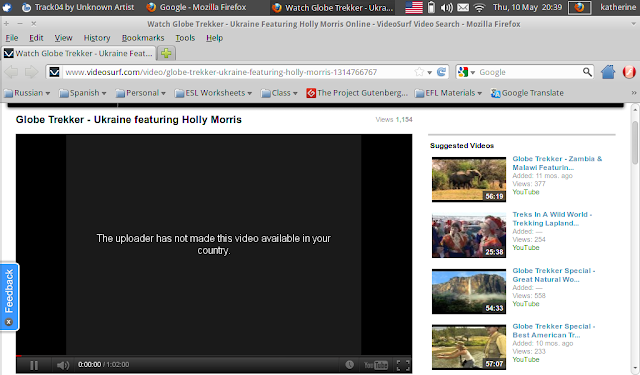Bookmark this page with the star icon

pos(419,72)
